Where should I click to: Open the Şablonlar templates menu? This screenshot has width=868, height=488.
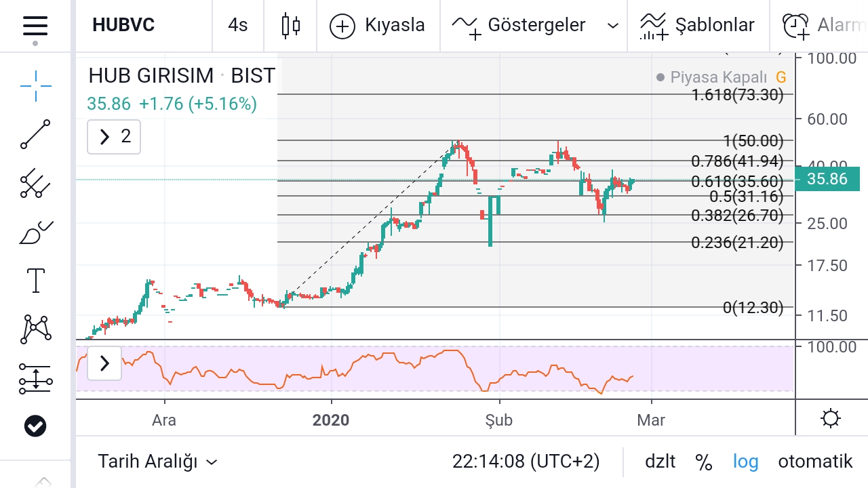(x=698, y=26)
